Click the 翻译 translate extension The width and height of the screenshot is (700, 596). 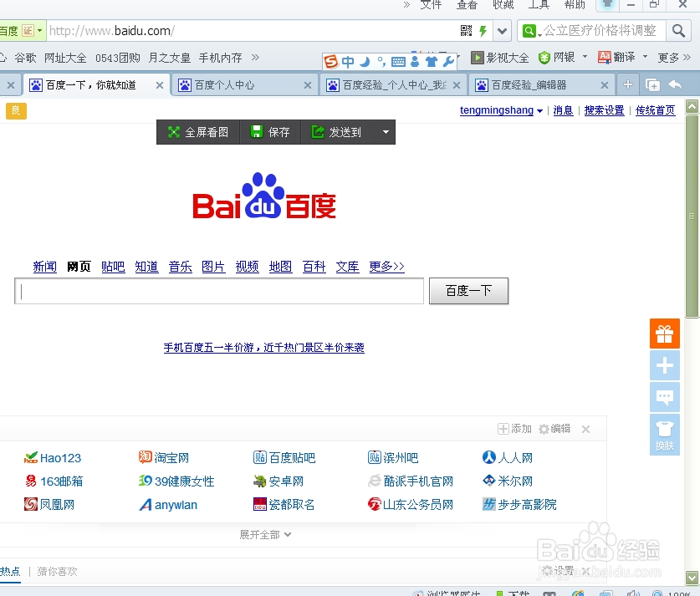click(616, 57)
